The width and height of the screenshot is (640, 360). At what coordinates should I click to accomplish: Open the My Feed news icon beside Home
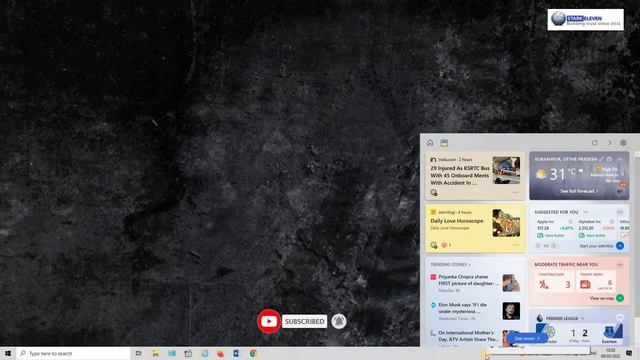pos(444,143)
